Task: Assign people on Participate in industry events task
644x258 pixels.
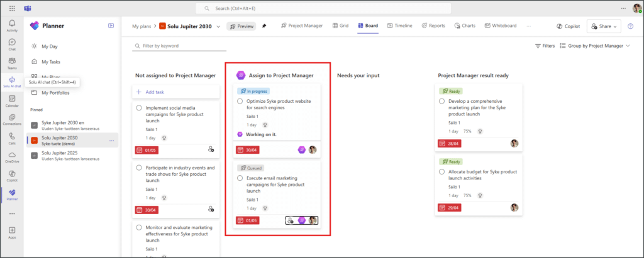Action: [211, 209]
